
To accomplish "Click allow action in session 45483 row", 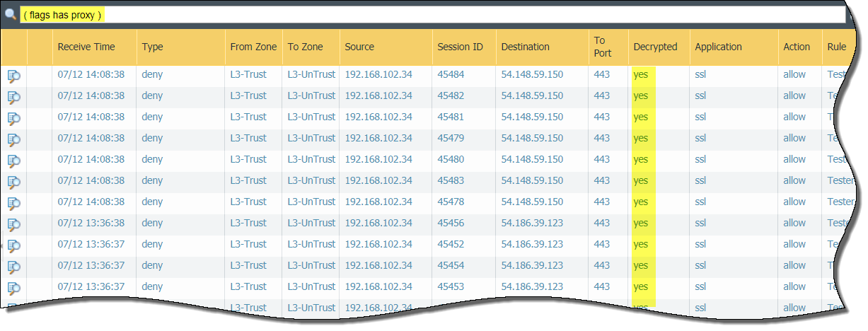I will [x=794, y=180].
